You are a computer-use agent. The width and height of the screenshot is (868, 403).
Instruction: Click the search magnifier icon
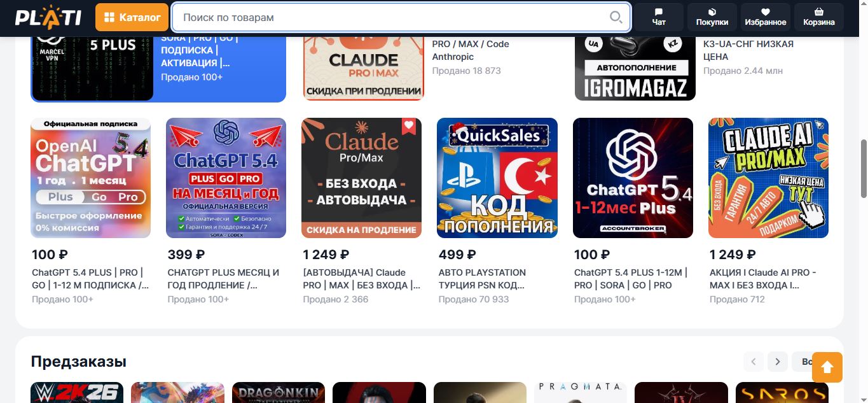tap(616, 17)
